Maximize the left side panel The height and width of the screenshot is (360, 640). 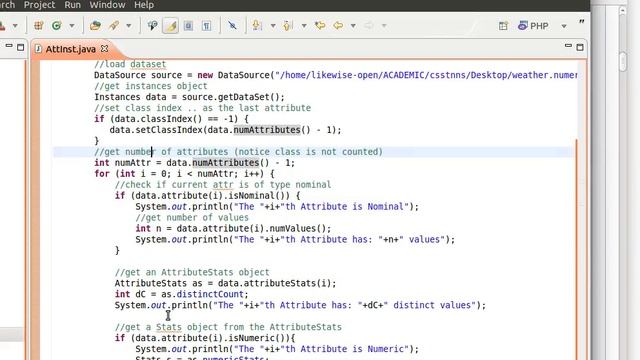tap(20, 47)
